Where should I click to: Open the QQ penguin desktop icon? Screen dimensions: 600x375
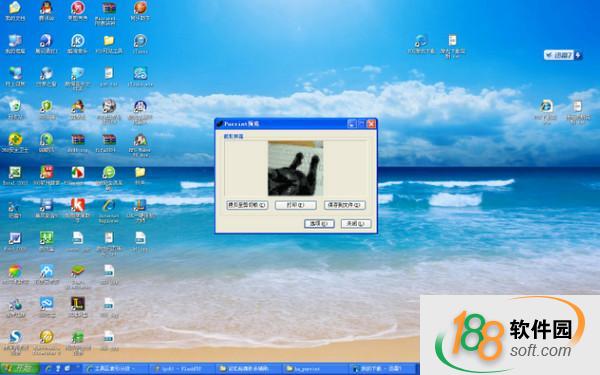46,11
